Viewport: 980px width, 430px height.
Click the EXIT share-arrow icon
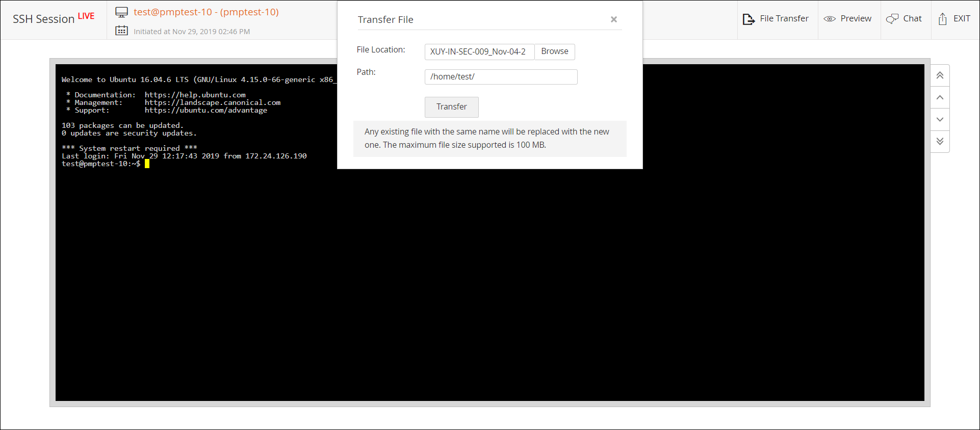942,19
